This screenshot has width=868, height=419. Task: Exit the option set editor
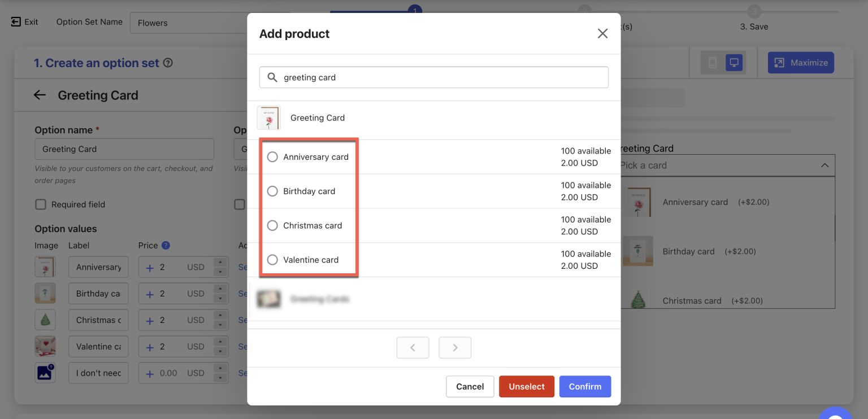[24, 22]
